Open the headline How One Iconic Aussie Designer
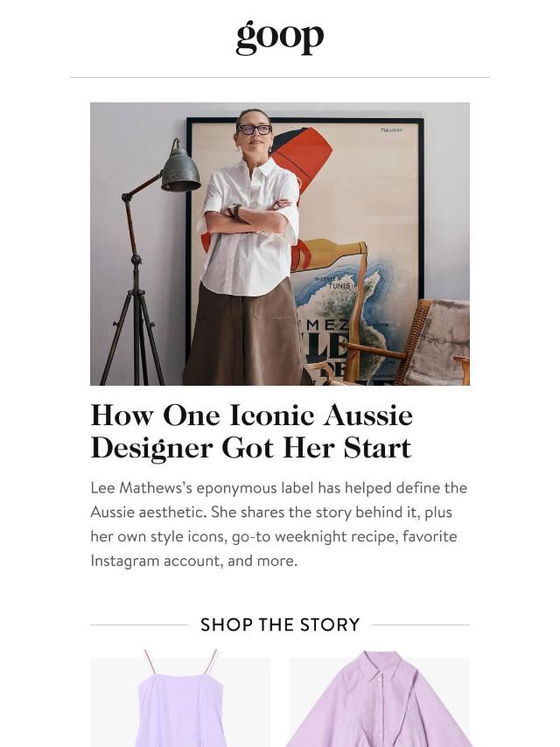Image resolution: width=560 pixels, height=747 pixels. coord(251,431)
